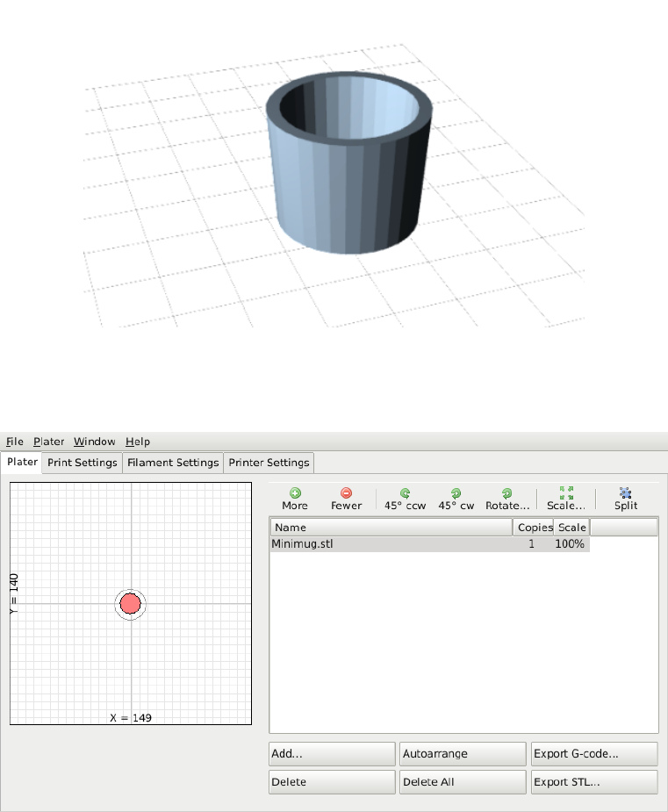The image size is (668, 812).
Task: Open the Scale… dialog
Action: [566, 499]
